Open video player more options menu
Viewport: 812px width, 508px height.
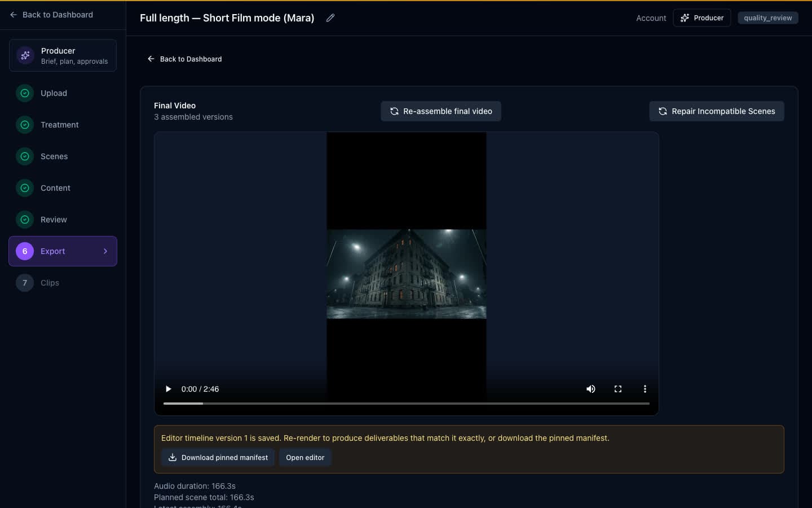click(x=645, y=389)
